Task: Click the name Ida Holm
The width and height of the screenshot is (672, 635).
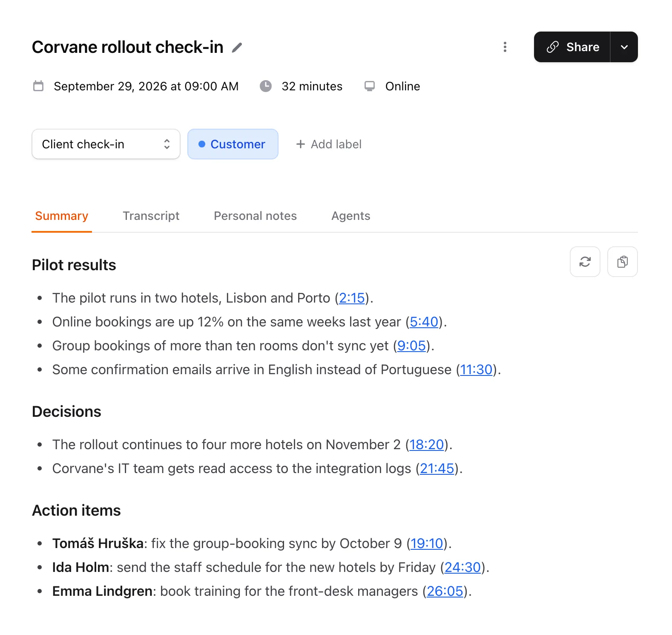Action: tap(81, 567)
